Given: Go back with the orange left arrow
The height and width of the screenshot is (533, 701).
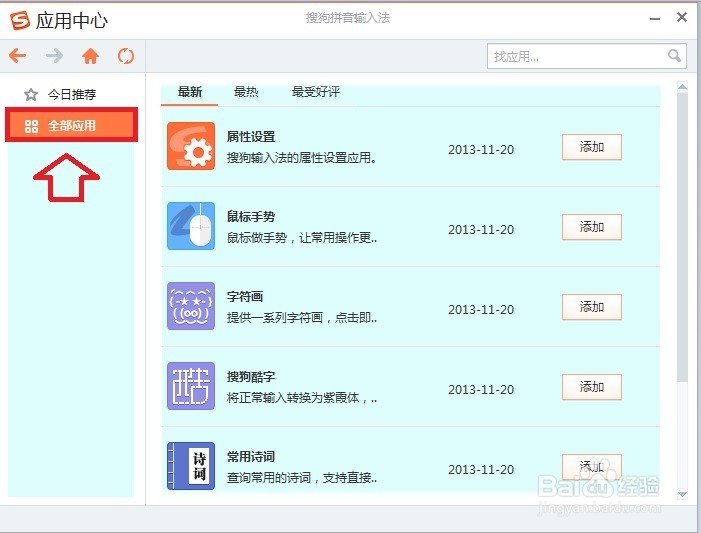Looking at the screenshot, I should point(17,56).
